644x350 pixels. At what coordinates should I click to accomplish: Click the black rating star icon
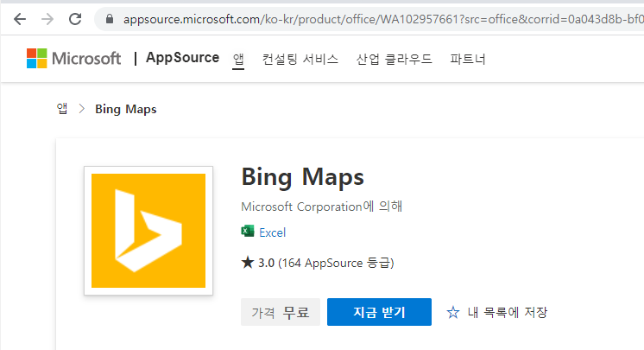(x=248, y=262)
